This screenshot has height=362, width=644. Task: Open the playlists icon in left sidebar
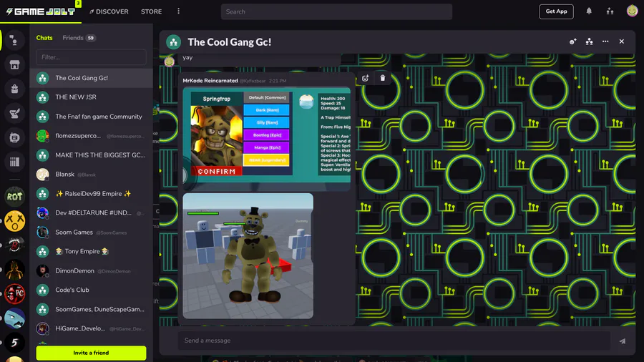(14, 137)
